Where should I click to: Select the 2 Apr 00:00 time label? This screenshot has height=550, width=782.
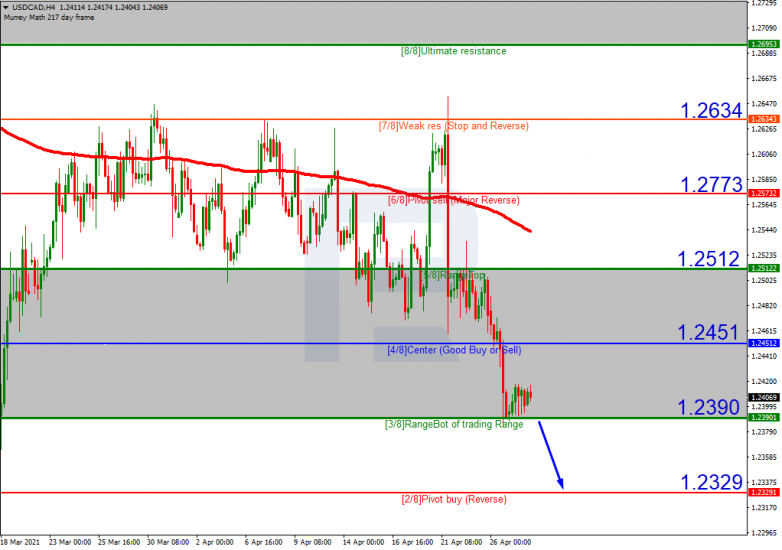pyautogui.click(x=214, y=542)
